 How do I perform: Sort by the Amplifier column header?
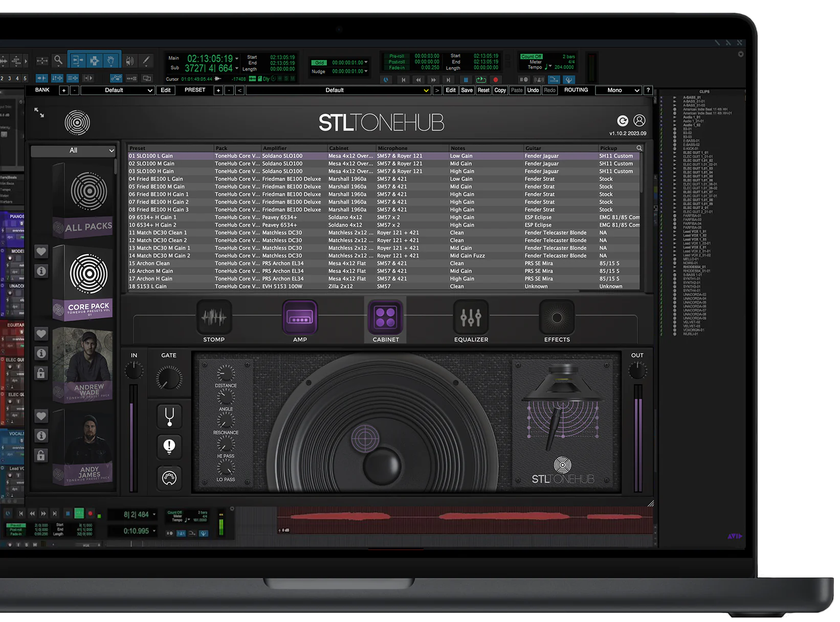click(294, 148)
